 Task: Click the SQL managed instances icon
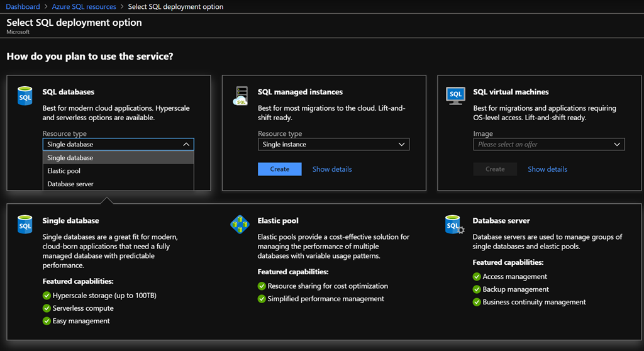[240, 96]
